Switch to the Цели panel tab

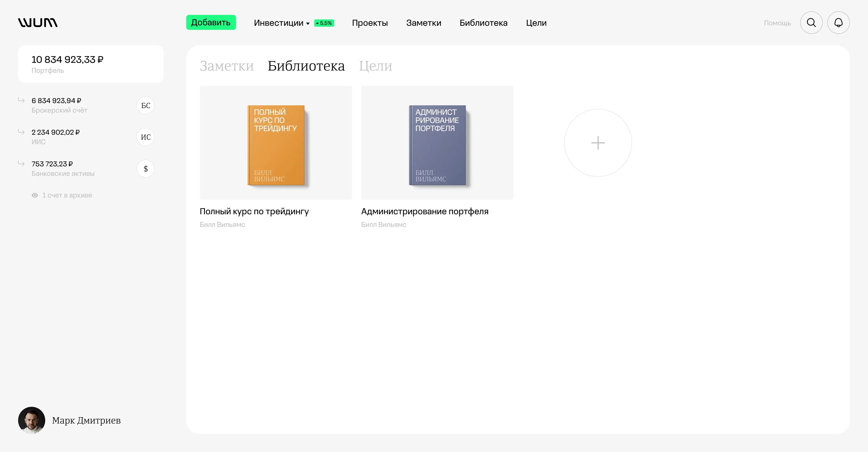coord(376,66)
